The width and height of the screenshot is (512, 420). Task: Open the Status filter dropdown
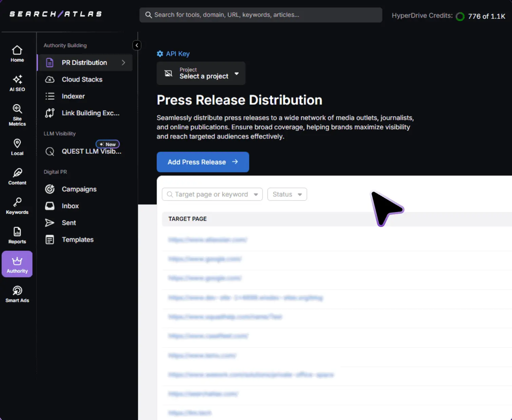[x=287, y=194]
